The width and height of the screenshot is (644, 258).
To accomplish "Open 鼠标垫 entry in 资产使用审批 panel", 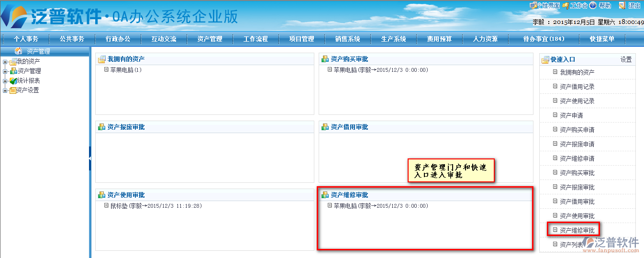I will (156, 206).
